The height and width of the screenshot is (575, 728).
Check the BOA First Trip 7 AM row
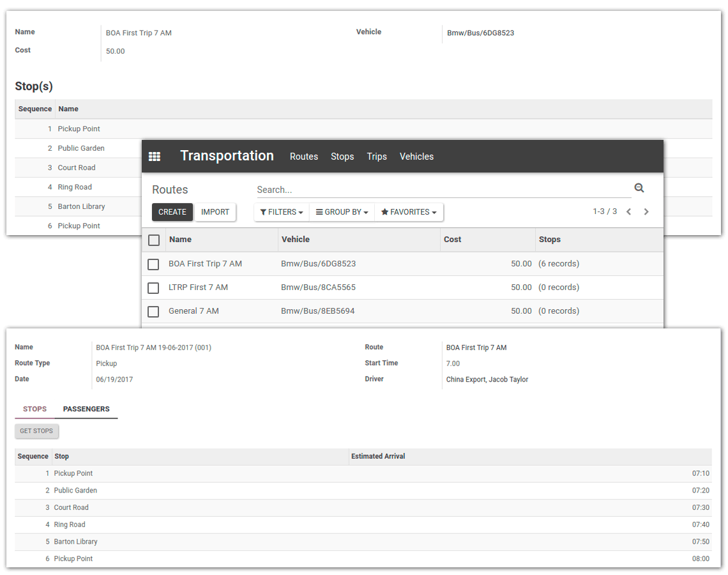pyautogui.click(x=153, y=264)
